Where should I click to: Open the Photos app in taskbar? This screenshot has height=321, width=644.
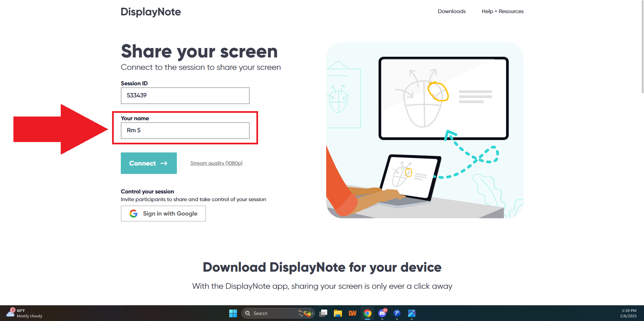click(x=412, y=313)
